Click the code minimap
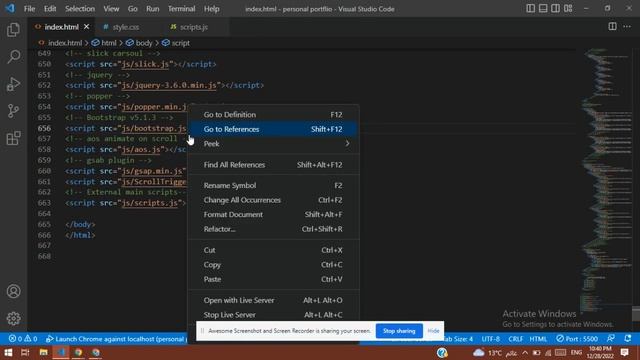 point(605,180)
